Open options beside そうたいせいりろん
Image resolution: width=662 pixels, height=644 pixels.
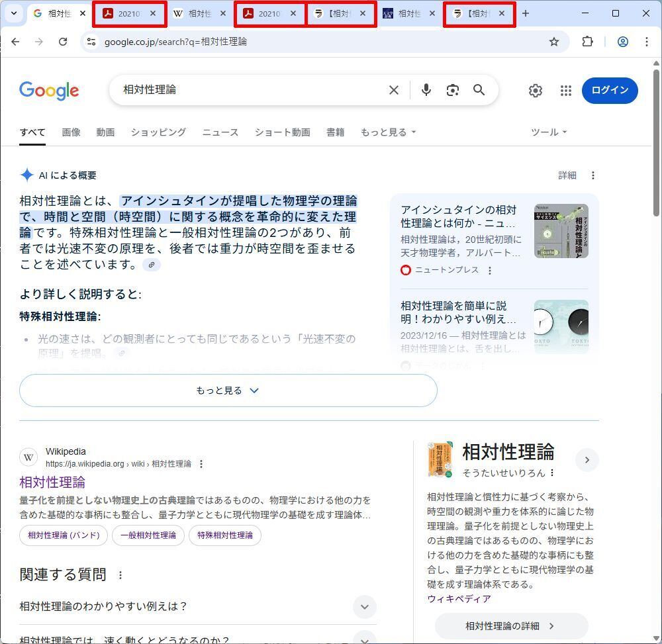552,473
